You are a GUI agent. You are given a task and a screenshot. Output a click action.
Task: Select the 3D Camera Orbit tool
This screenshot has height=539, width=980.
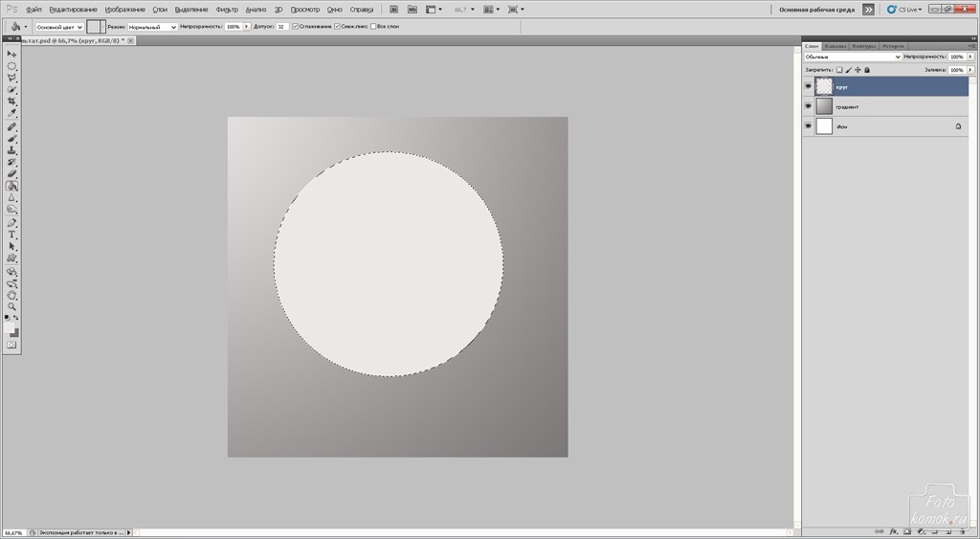[x=11, y=284]
